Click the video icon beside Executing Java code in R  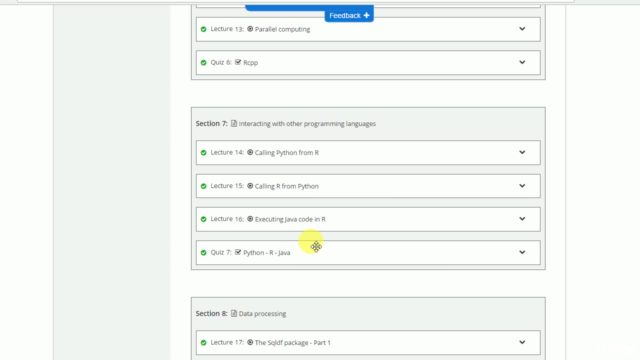point(250,219)
